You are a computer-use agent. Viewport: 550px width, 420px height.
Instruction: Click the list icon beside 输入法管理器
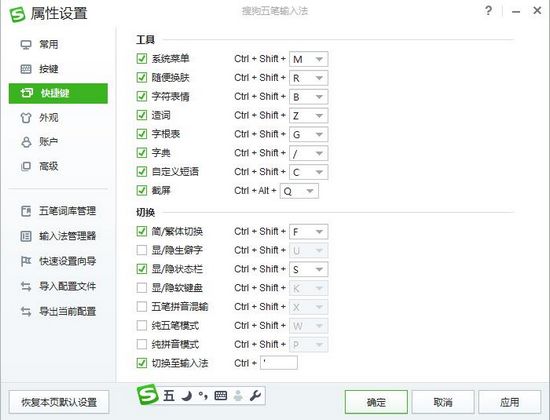(26, 236)
